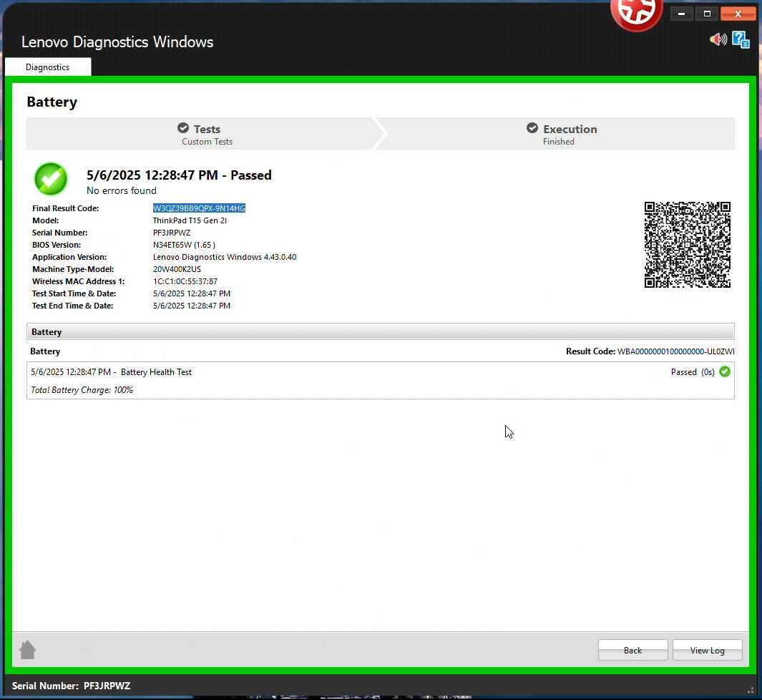
Task: Click the home icon at bottom left
Action: coord(28,649)
